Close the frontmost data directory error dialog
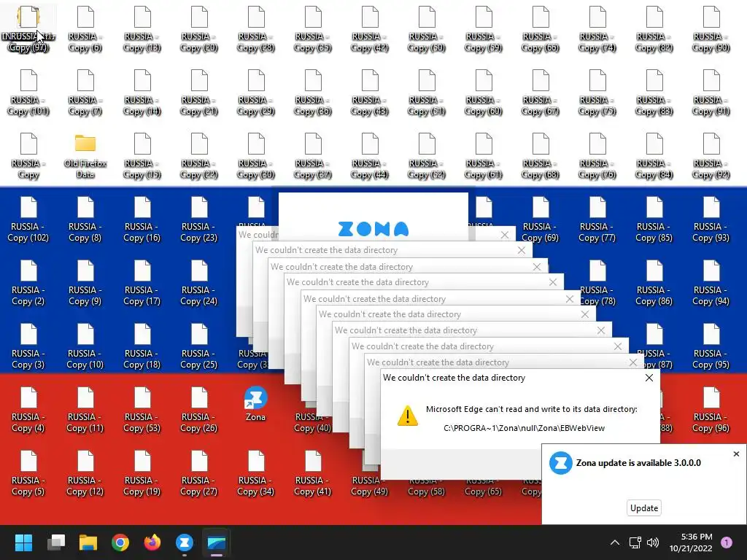This screenshot has width=747, height=560. [649, 378]
